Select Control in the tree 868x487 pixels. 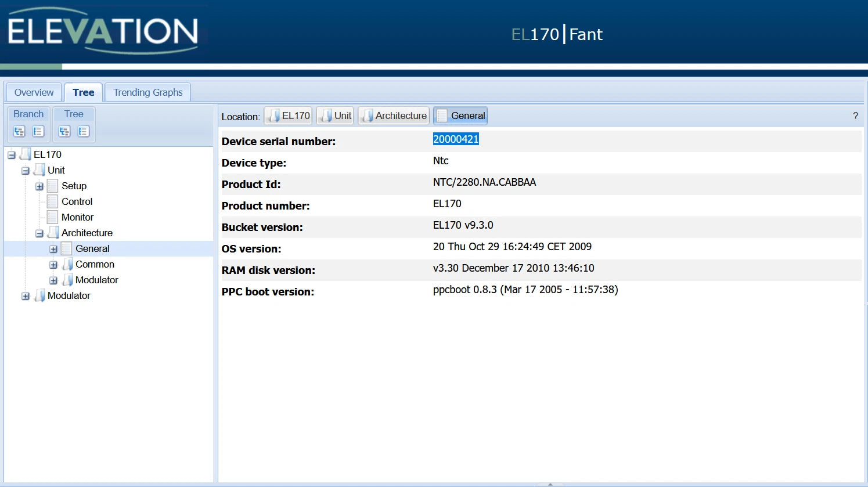[x=77, y=201]
